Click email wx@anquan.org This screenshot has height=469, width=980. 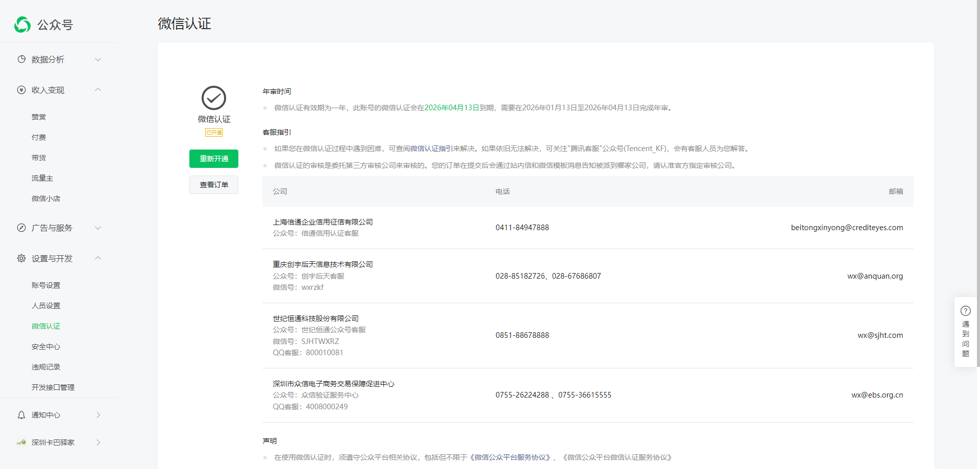point(875,276)
